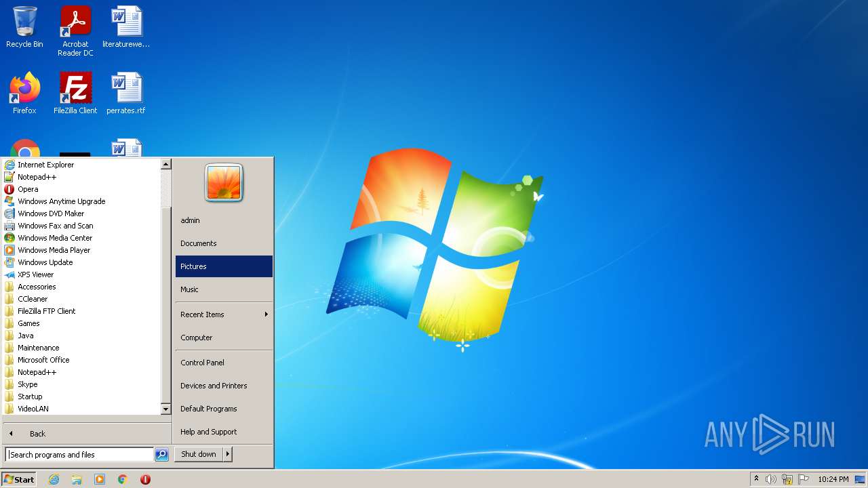This screenshot has height=488, width=868.
Task: Click programs list scroll up arrow
Action: tap(165, 164)
